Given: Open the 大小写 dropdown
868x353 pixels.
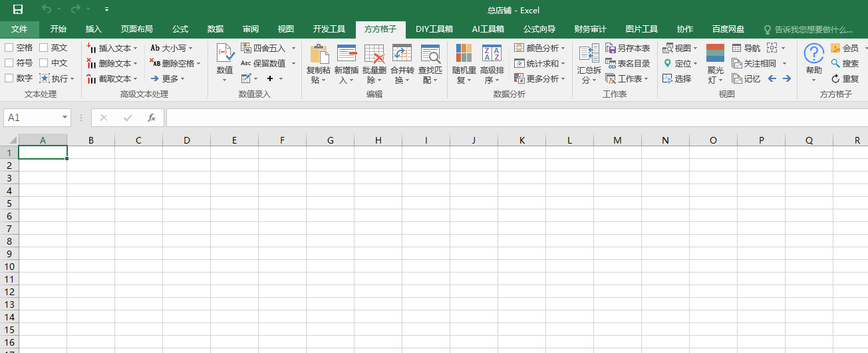Looking at the screenshot, I should pos(190,48).
